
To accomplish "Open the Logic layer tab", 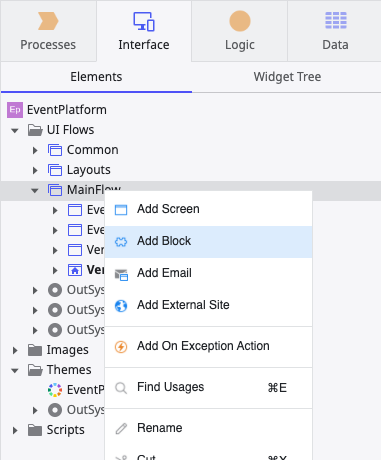I will pyautogui.click(x=240, y=31).
